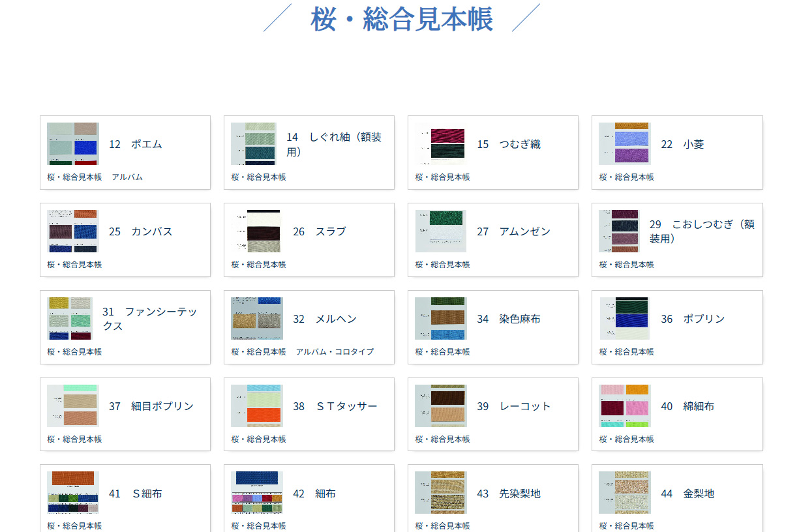
Task: Select the 39 レーコット swatch image
Action: pyautogui.click(x=441, y=406)
